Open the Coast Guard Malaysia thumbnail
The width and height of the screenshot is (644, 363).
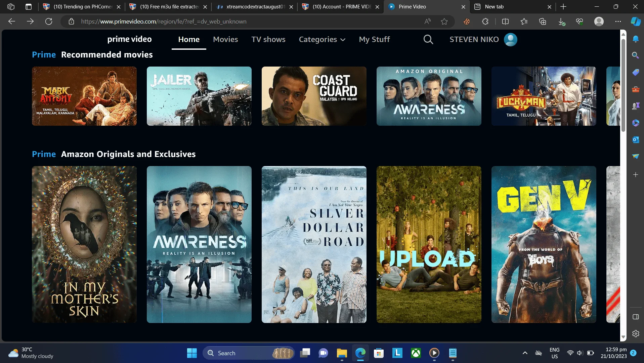(x=314, y=96)
